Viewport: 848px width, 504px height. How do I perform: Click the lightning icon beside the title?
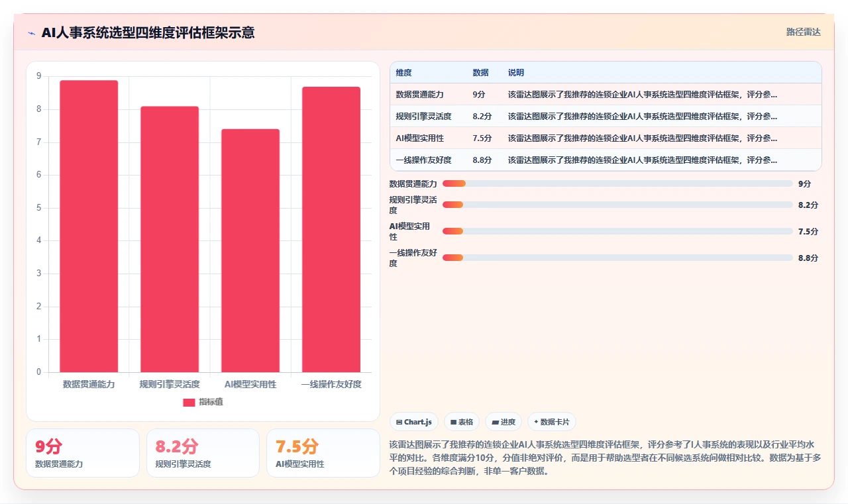click(x=31, y=33)
